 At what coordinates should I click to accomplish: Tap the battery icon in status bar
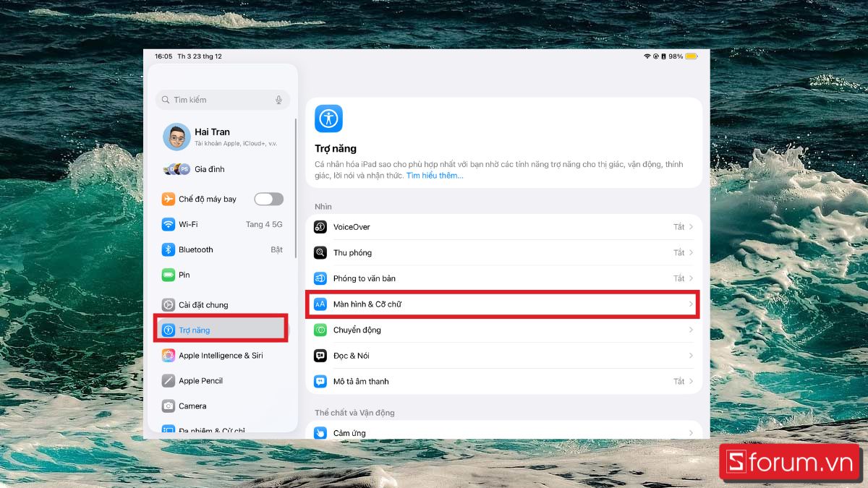(692, 56)
